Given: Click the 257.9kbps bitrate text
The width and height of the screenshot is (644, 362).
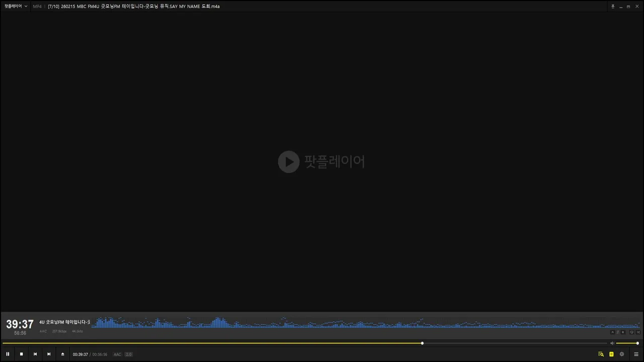Looking at the screenshot, I should pos(59,331).
